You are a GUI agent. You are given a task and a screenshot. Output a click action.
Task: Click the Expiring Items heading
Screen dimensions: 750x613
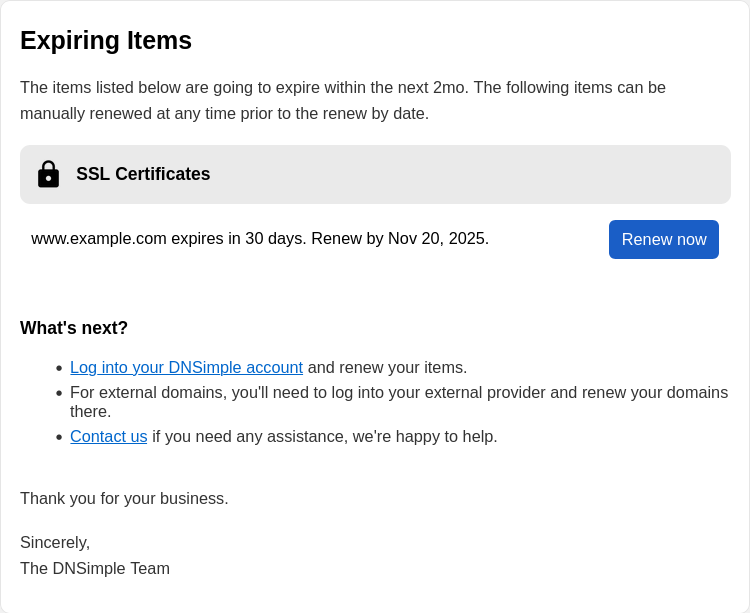tap(106, 40)
